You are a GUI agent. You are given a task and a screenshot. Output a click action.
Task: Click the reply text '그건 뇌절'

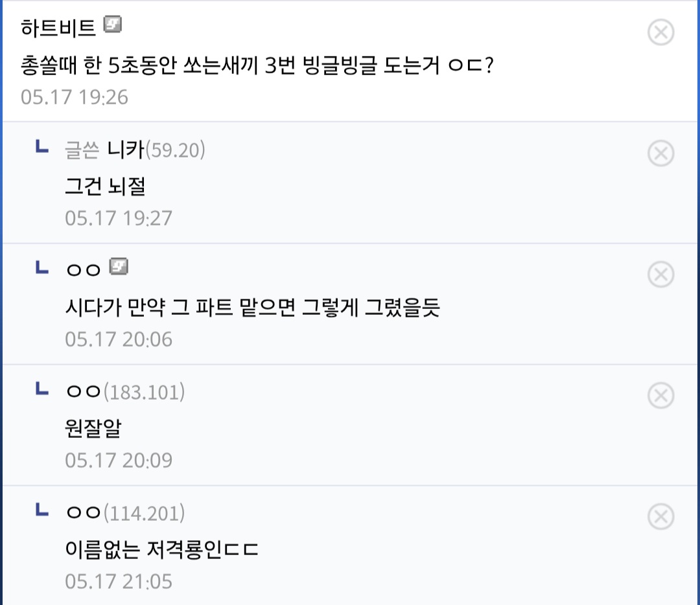[106, 186]
